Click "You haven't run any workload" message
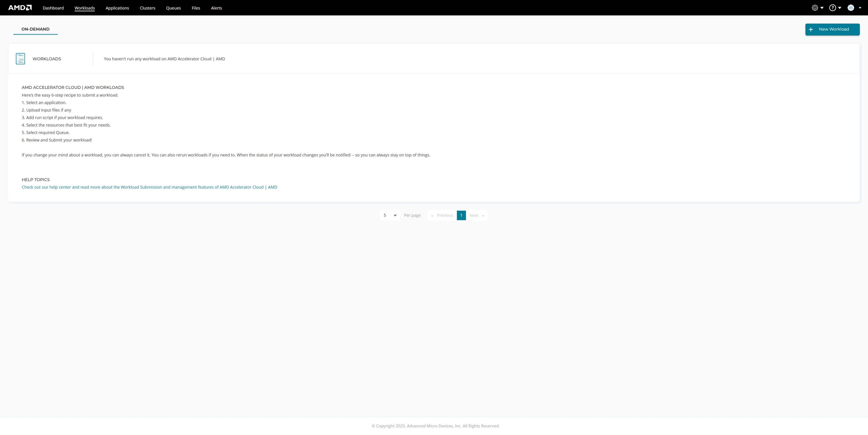868x435 pixels. pyautogui.click(x=164, y=59)
